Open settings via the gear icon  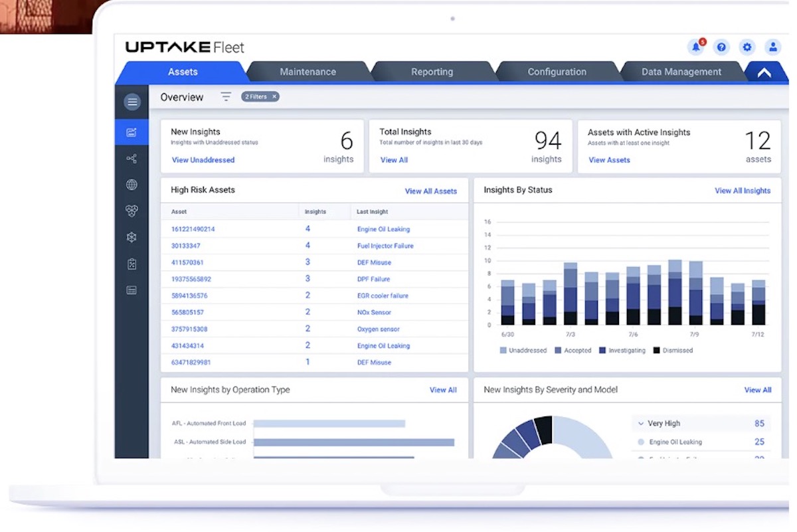747,47
